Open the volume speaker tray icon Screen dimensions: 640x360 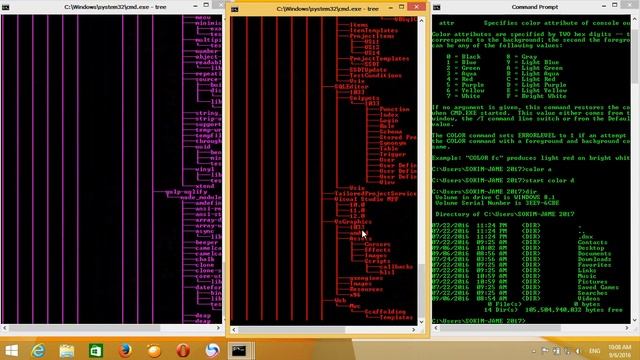pyautogui.click(x=578, y=351)
